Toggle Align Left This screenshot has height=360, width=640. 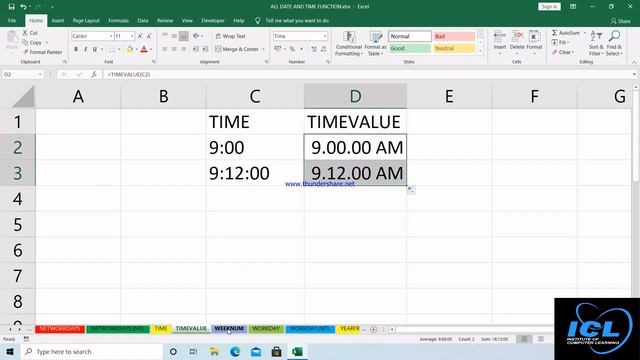click(165, 49)
